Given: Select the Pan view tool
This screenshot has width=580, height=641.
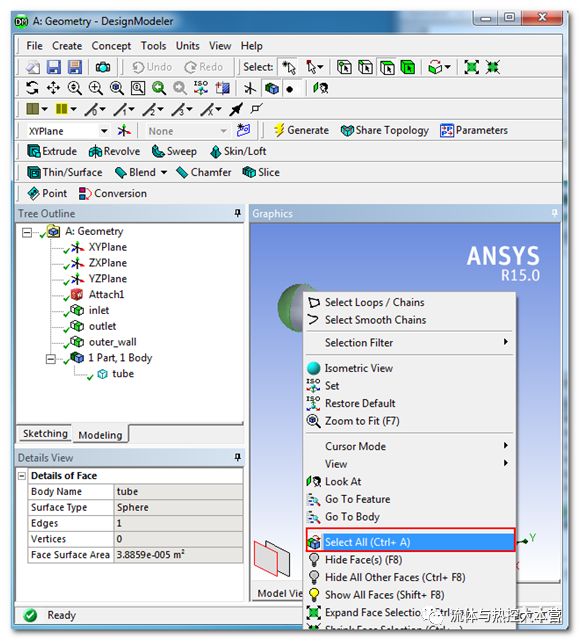Looking at the screenshot, I should click(53, 88).
